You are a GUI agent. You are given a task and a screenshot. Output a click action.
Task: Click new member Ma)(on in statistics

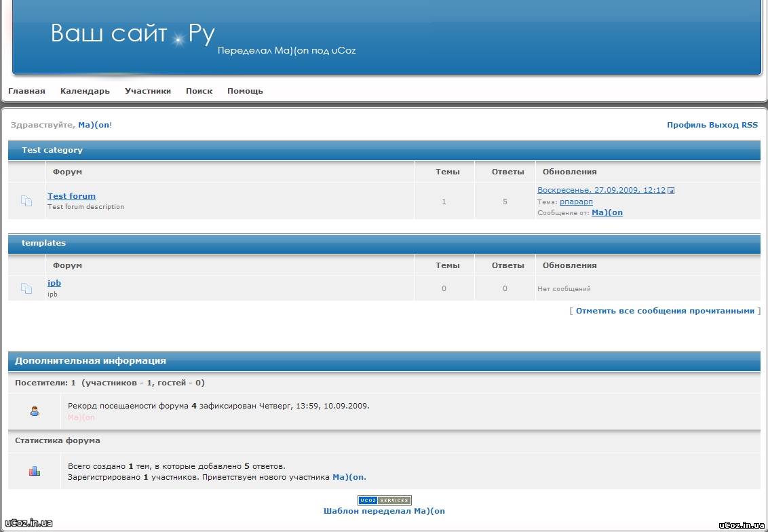coord(348,477)
